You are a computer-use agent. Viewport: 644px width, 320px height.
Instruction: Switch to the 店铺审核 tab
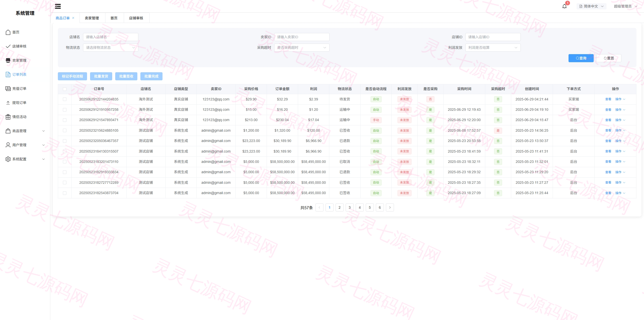tap(136, 18)
